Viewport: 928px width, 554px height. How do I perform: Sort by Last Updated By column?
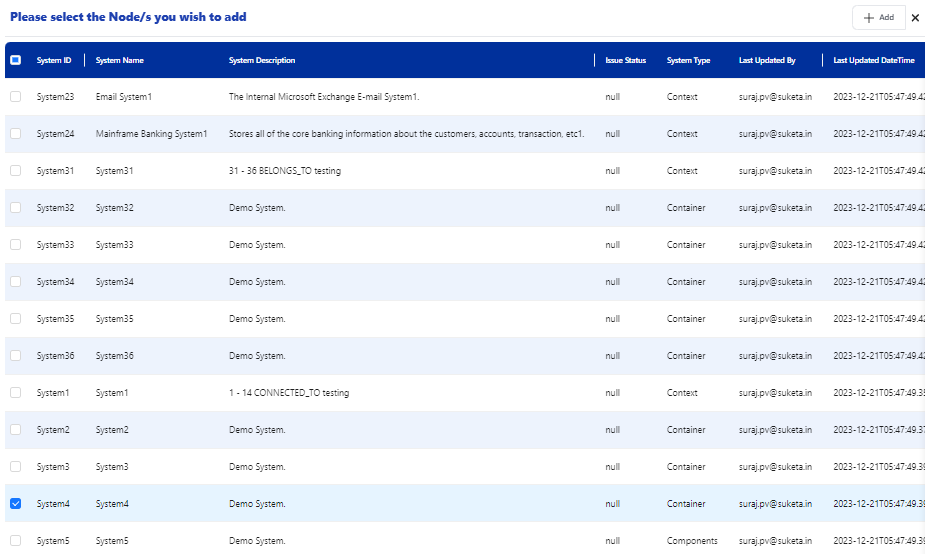[767, 61]
